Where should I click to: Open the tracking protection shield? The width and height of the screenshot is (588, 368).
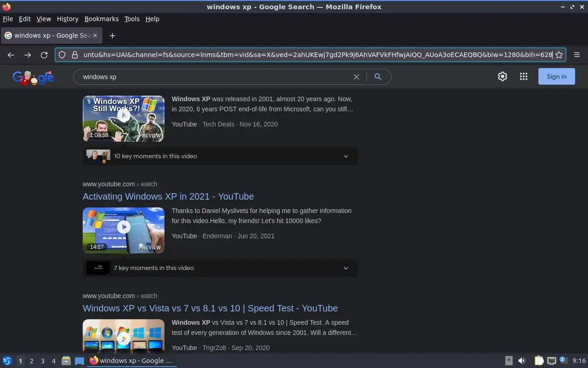62,55
